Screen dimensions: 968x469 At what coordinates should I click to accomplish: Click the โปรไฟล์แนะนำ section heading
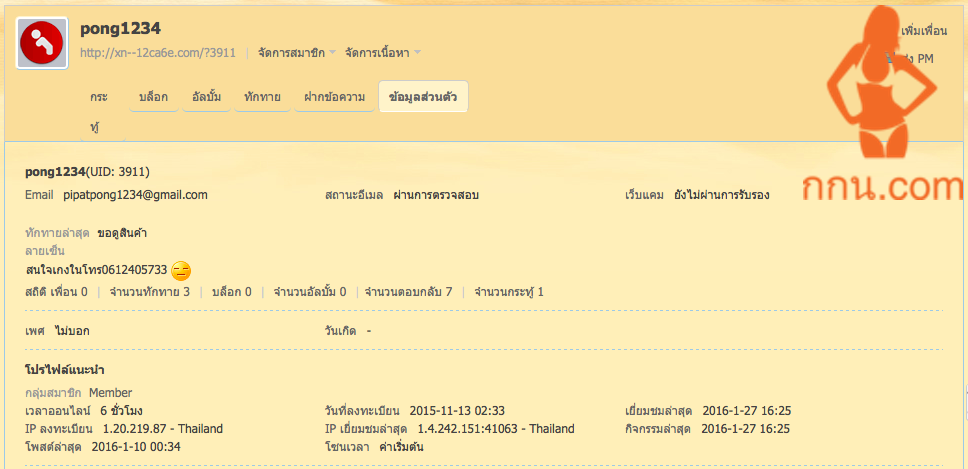(x=64, y=370)
